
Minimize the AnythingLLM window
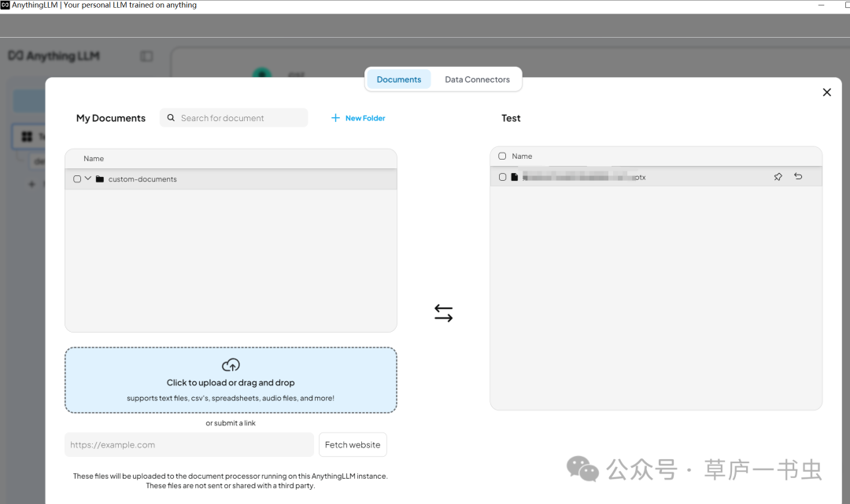coord(821,5)
